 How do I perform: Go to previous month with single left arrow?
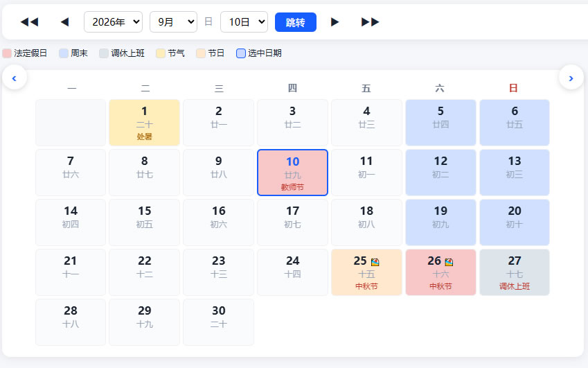point(65,22)
